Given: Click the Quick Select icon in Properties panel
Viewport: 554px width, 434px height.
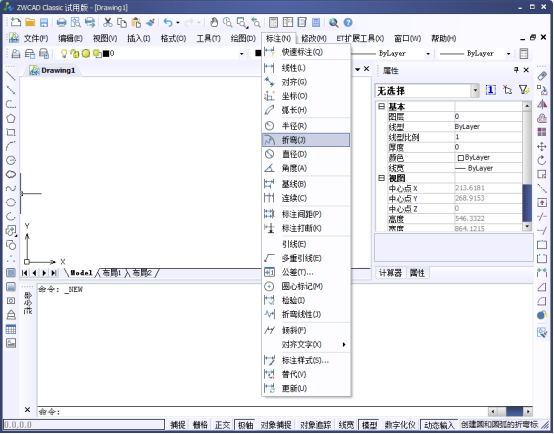Looking at the screenshot, I should point(524,90).
